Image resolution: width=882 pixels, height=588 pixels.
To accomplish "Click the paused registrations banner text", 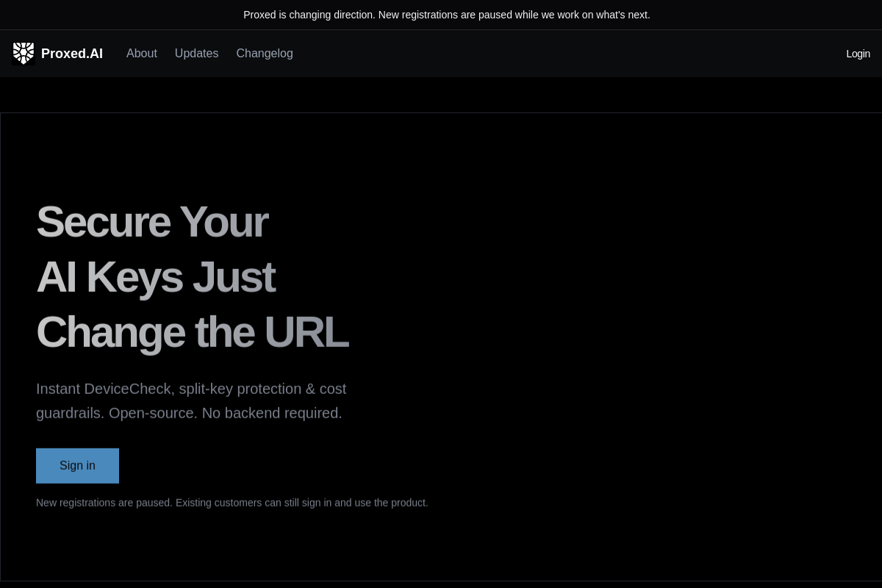I will (x=447, y=15).
